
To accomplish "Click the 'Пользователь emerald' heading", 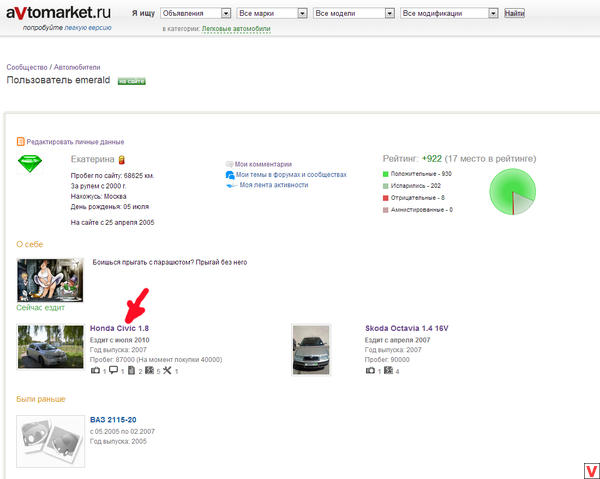I will click(58, 80).
